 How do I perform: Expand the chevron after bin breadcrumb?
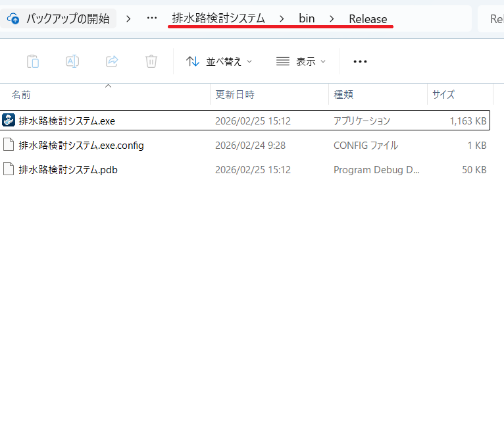[x=332, y=18]
